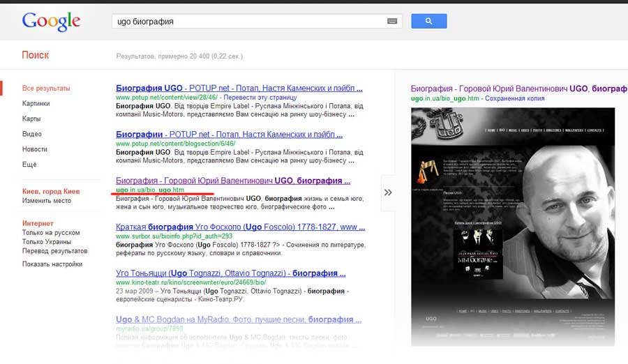This screenshot has width=628, height=364.
Task: Filter by 'Только Украины'
Action: point(47,242)
